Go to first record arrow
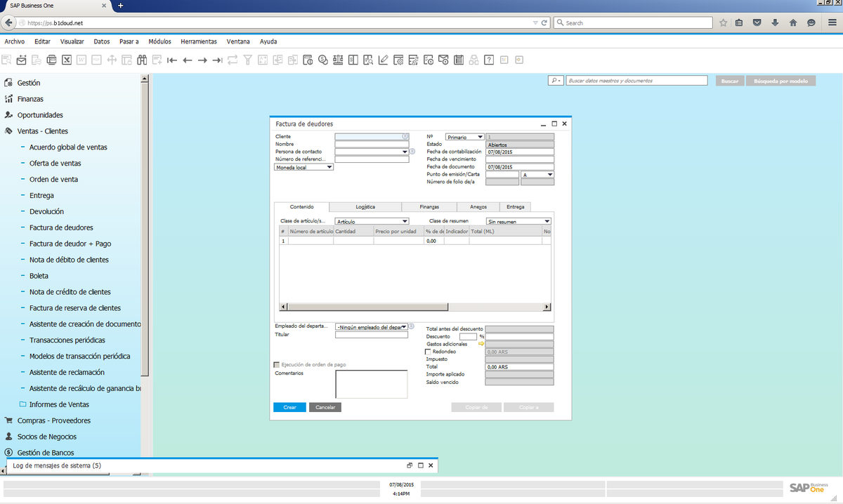 coord(172,60)
